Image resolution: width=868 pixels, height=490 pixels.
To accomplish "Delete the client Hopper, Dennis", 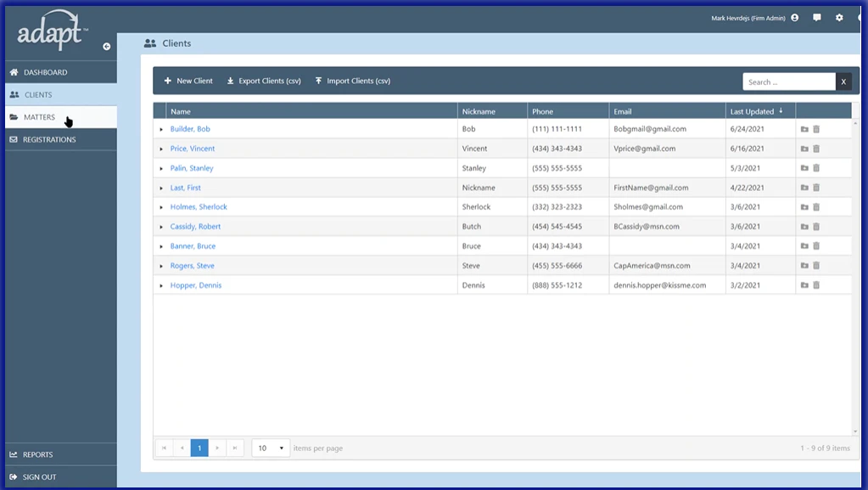I will 817,284.
